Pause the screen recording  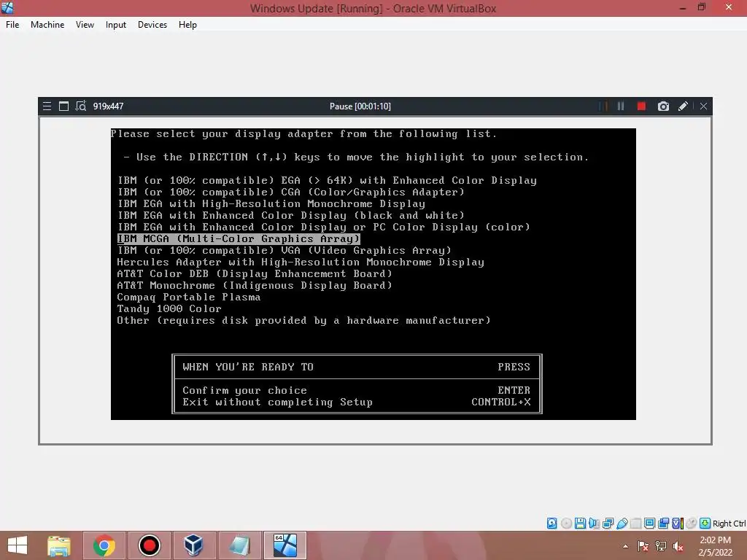tap(621, 106)
